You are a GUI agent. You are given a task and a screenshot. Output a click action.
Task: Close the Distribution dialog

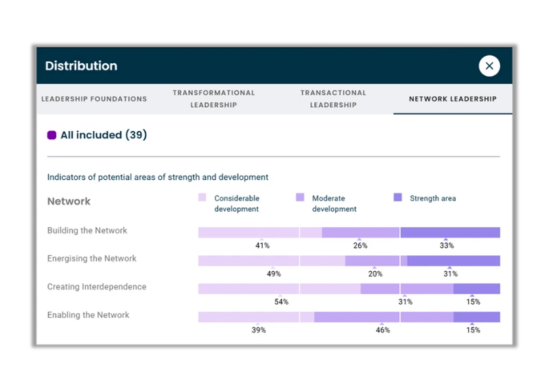point(489,66)
